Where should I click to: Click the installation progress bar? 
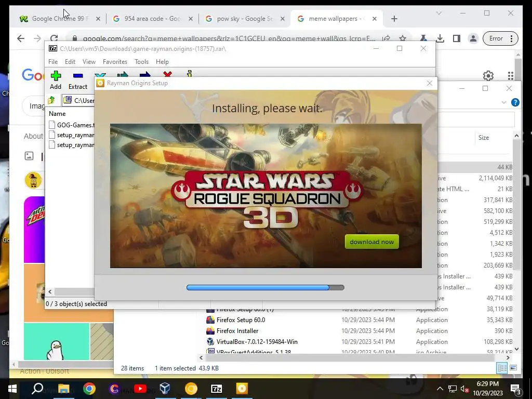265,287
